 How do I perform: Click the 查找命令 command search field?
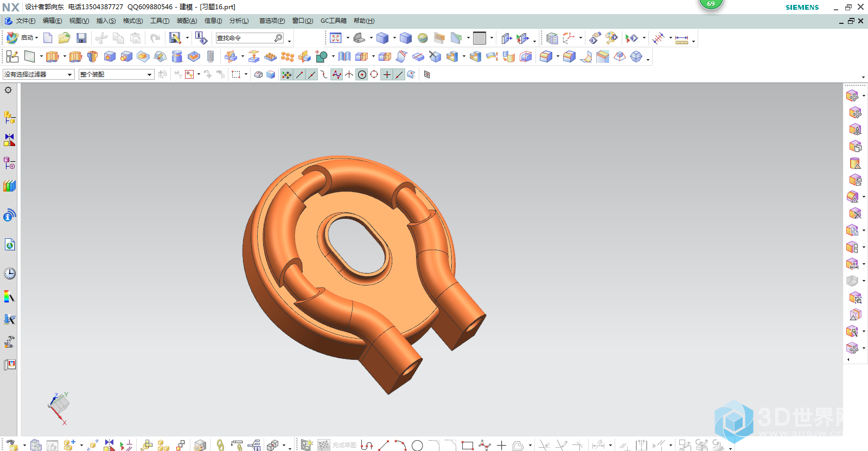tap(250, 38)
